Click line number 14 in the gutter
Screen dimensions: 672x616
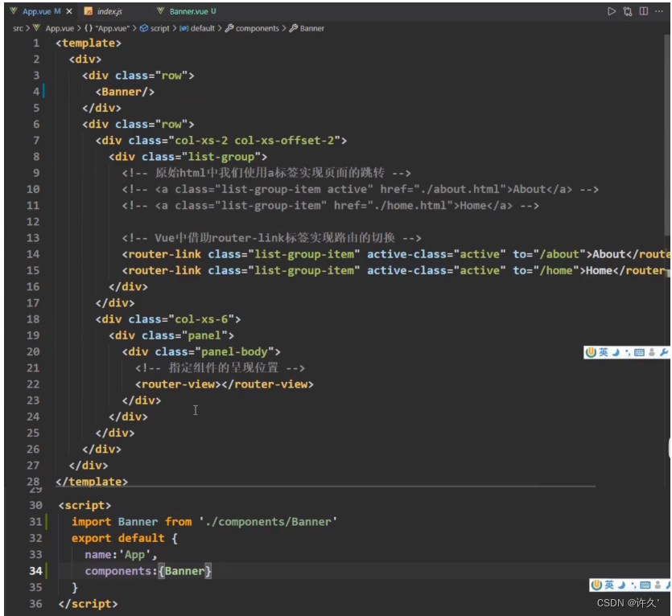click(33, 254)
